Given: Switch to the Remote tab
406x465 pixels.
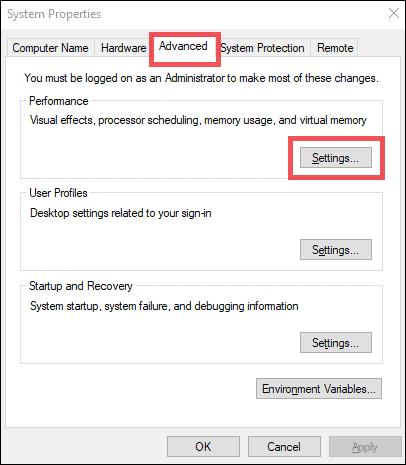Looking at the screenshot, I should tap(335, 48).
